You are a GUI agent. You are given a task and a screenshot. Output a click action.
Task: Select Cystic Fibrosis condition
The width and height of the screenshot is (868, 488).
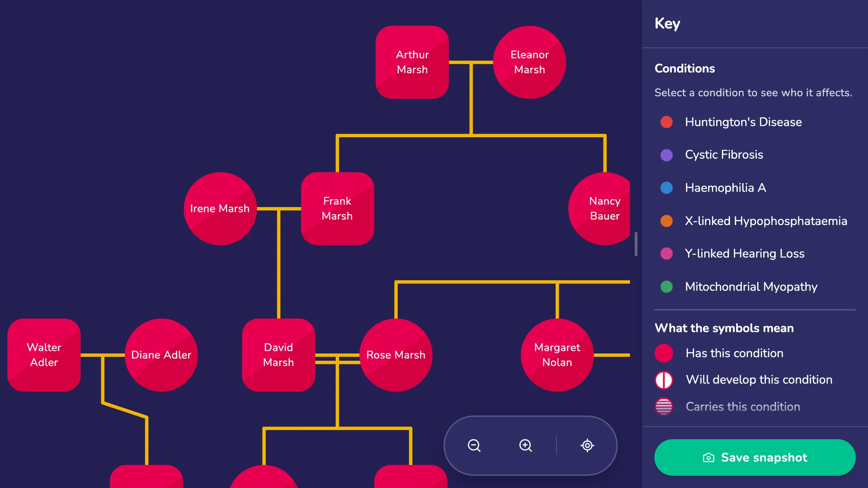(755, 155)
